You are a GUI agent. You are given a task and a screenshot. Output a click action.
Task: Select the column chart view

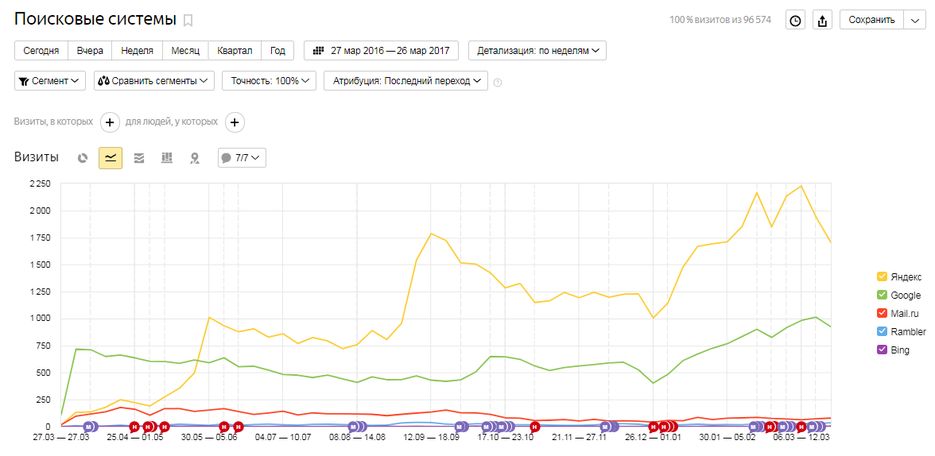167,158
